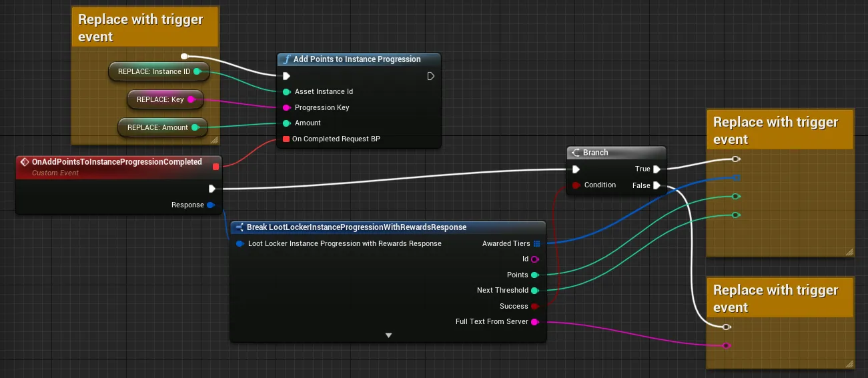Click the execution output pin on Add Points to Instance Progression
Image resolution: width=868 pixels, height=378 pixels.
coord(431,76)
